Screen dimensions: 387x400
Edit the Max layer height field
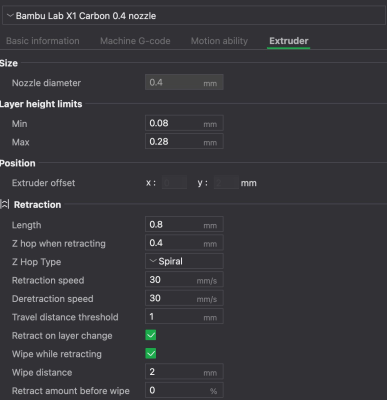[184, 142]
